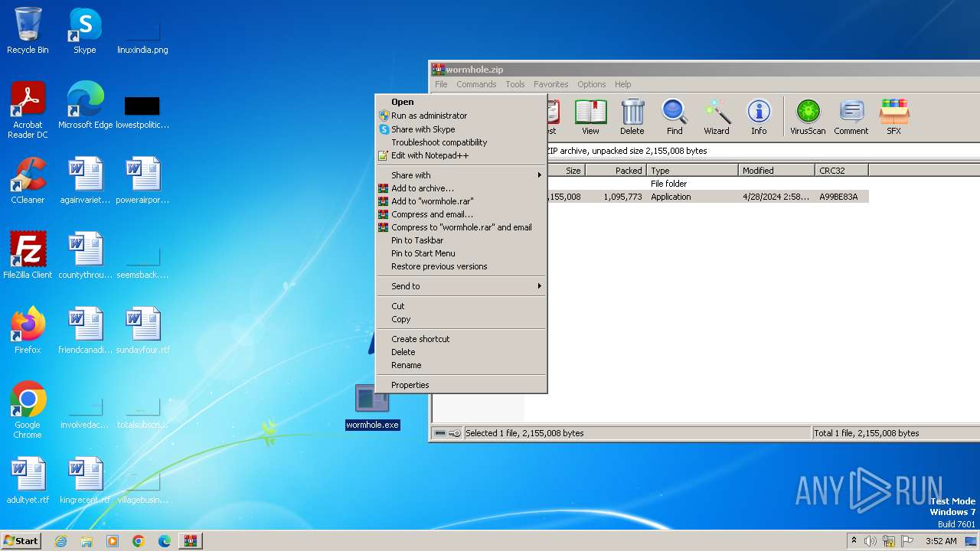Select the CCleaner desktop shortcut
Screen dimensions: 980x551
pyautogui.click(x=28, y=181)
